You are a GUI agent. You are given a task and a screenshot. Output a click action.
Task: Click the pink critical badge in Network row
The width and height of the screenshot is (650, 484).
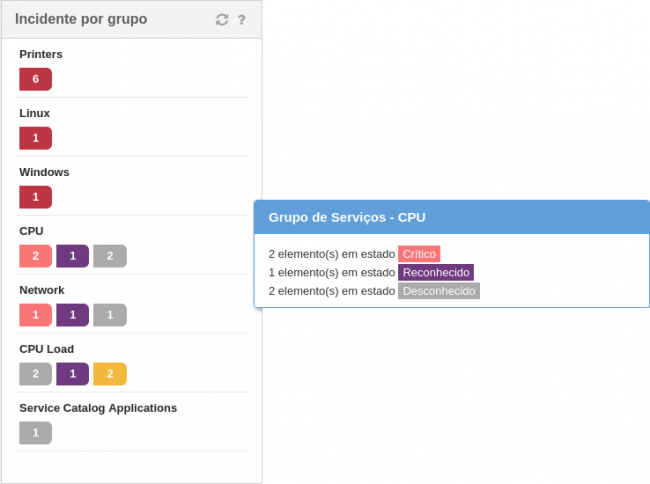35,315
